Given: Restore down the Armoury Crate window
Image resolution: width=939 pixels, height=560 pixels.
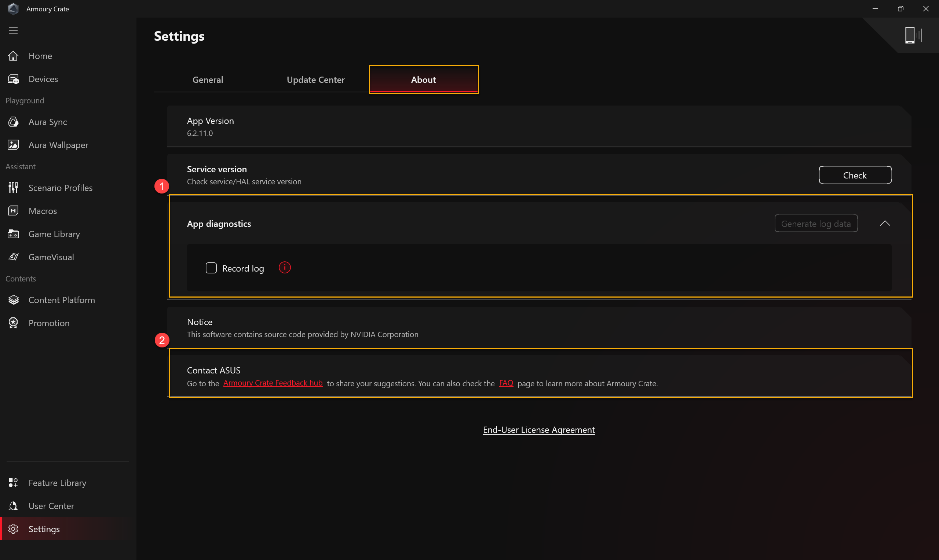Looking at the screenshot, I should pos(900,9).
